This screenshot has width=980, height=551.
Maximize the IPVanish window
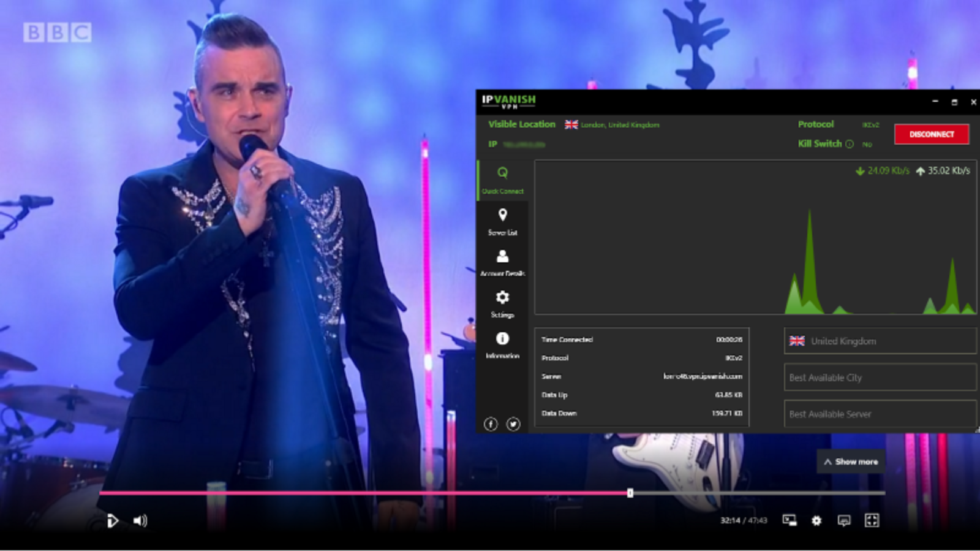click(954, 102)
